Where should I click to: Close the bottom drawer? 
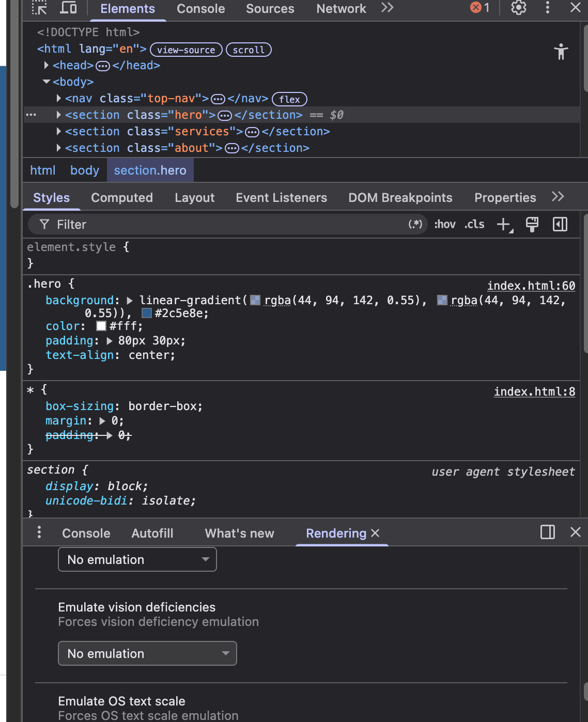click(575, 532)
